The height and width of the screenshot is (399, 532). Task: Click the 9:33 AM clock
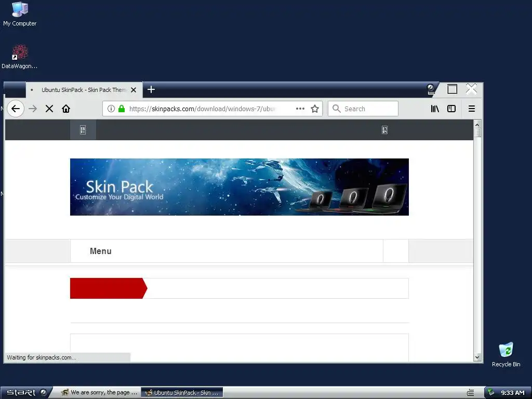513,393
